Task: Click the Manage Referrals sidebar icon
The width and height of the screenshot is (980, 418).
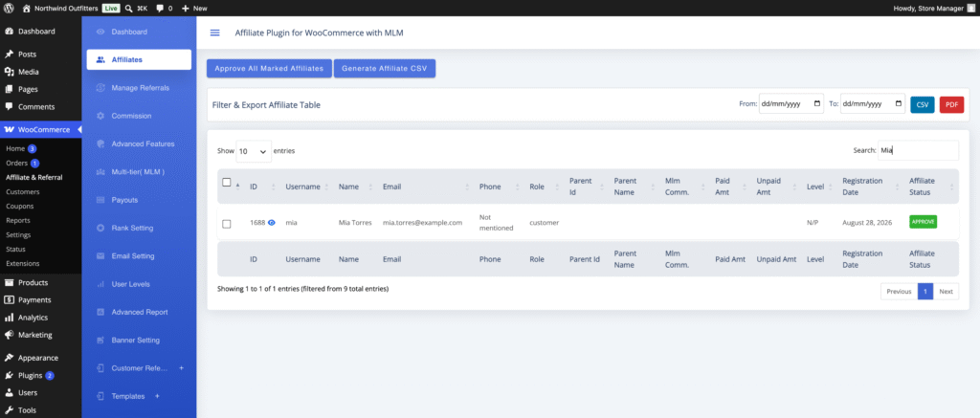Action: 100,88
